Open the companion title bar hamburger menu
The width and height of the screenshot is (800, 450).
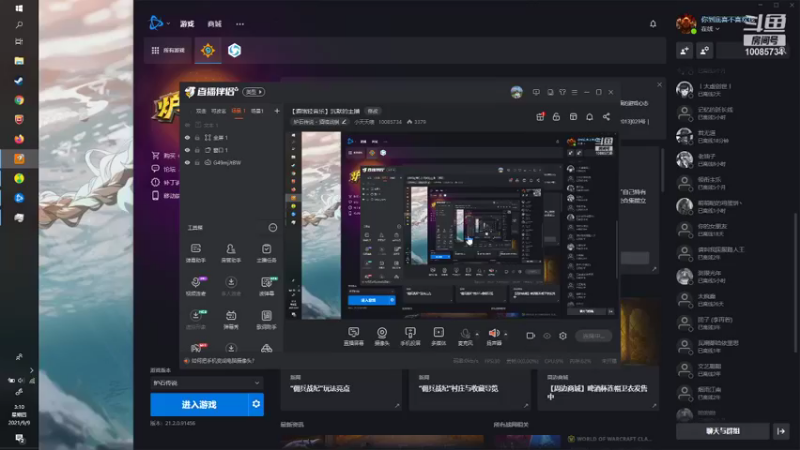coord(574,92)
